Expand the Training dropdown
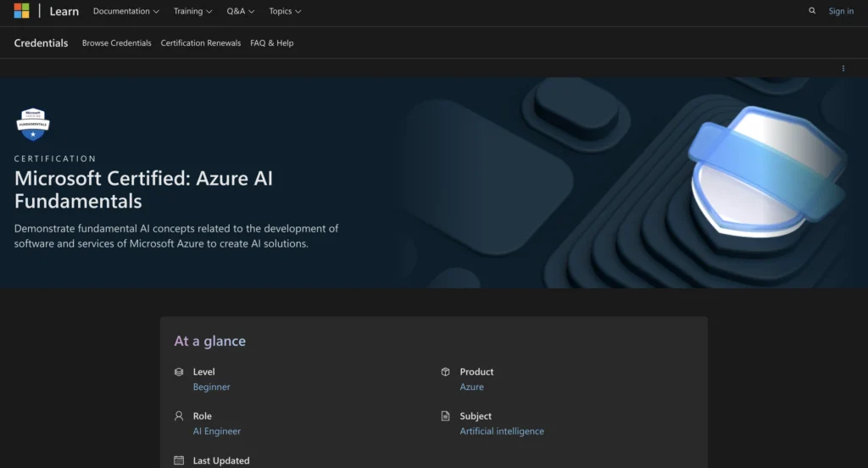This screenshot has width=868, height=468. tap(192, 11)
